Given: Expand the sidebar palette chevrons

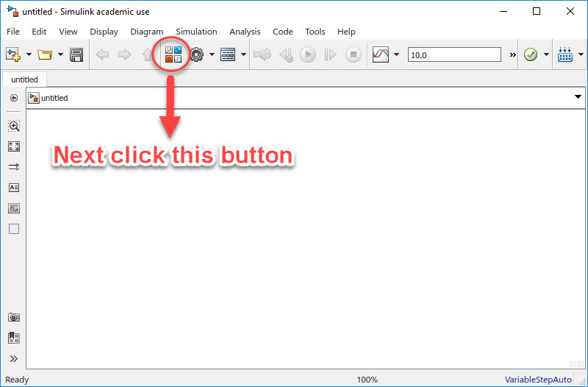Looking at the screenshot, I should (14, 358).
